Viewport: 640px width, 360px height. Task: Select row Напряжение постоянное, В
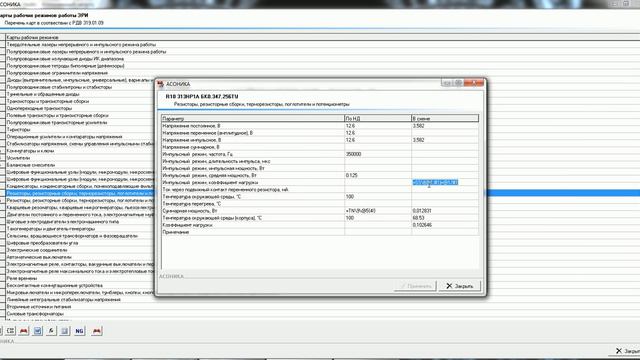tap(320, 126)
